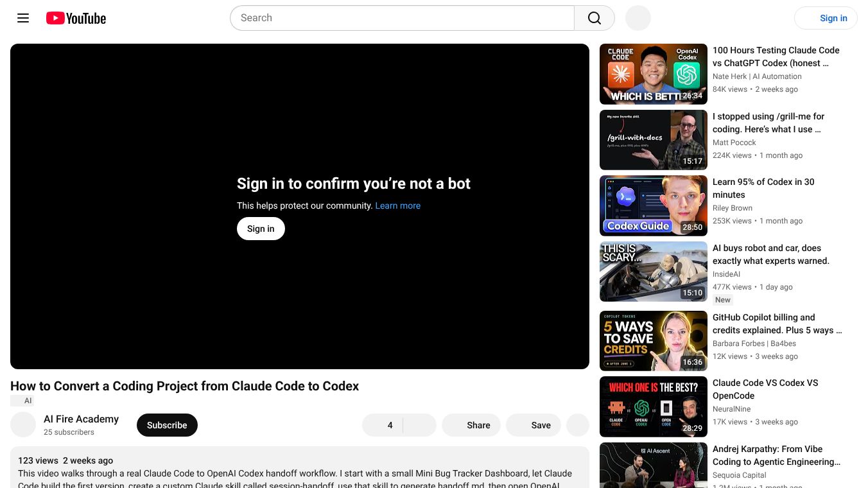
Task: Expand the video description box
Action: point(300,467)
